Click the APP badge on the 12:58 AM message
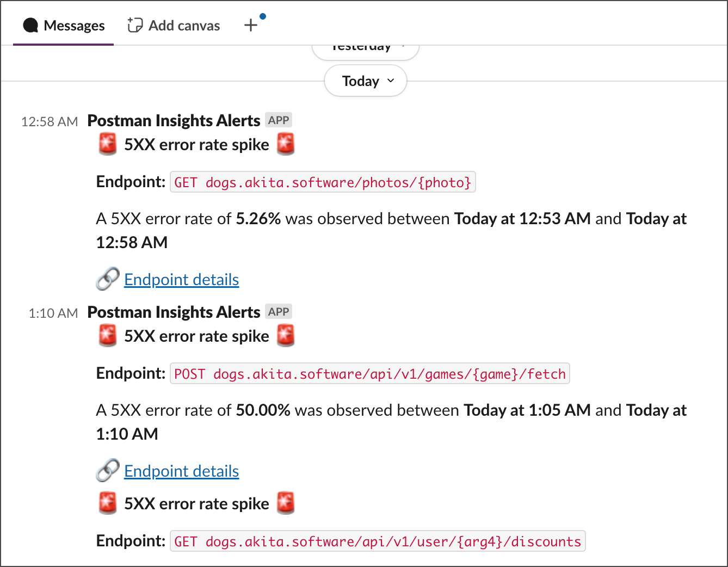Screen dimensions: 728x567 279,120
